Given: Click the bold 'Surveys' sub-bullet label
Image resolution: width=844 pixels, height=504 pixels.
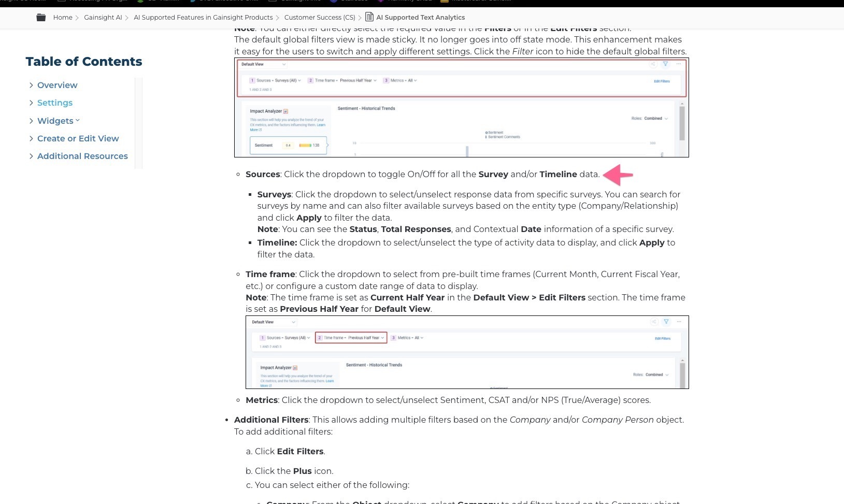Looking at the screenshot, I should (274, 194).
